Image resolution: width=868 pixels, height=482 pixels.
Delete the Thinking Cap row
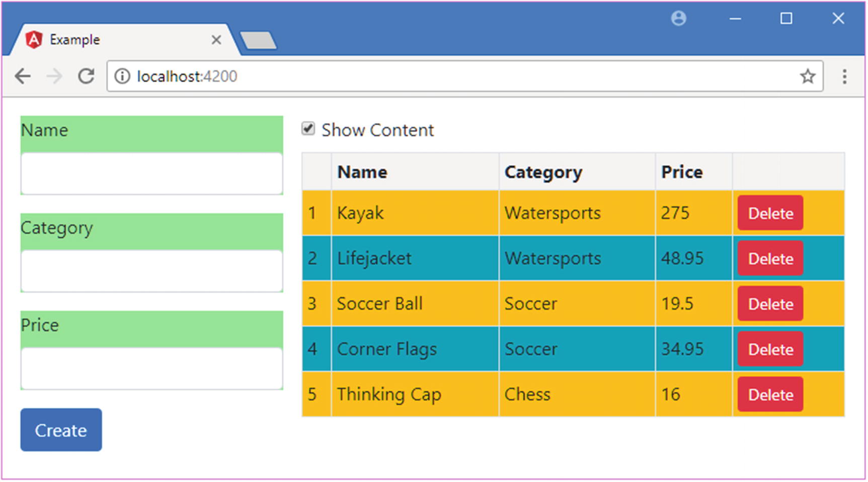(770, 394)
